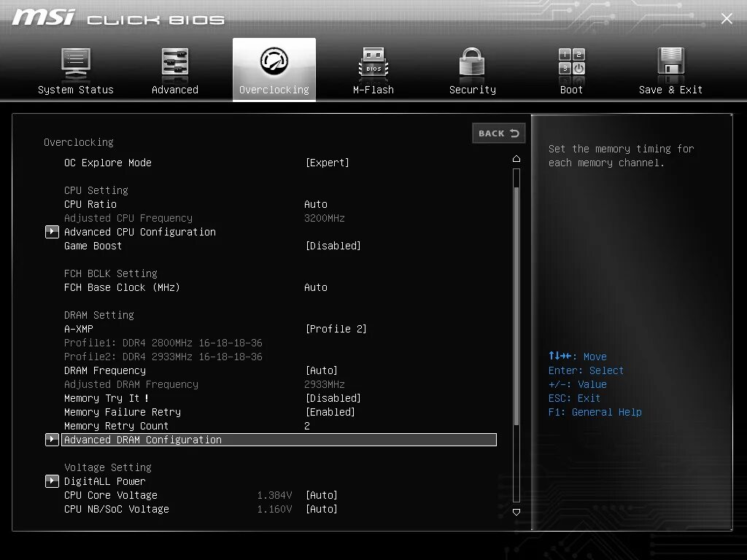Switch to System Status tab label

pos(76,90)
